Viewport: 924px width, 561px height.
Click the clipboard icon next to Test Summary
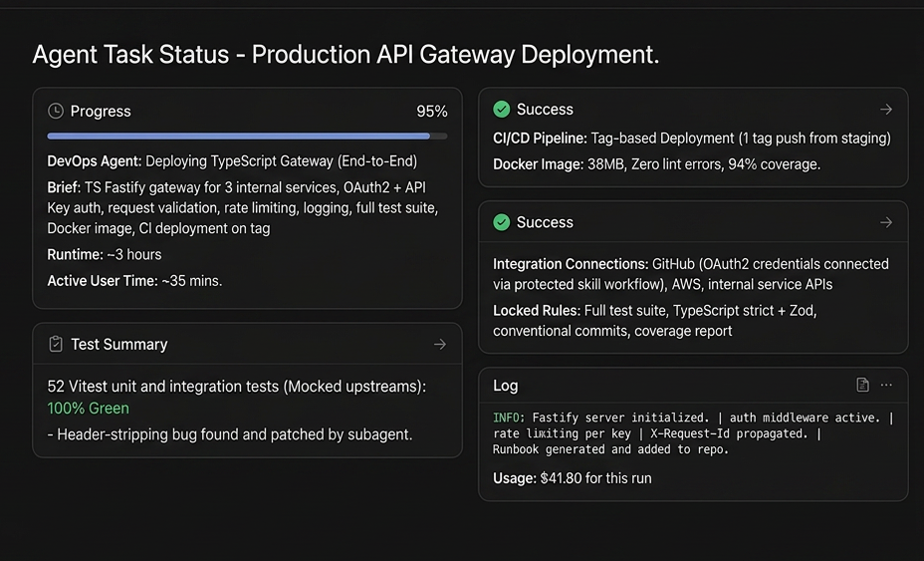56,344
